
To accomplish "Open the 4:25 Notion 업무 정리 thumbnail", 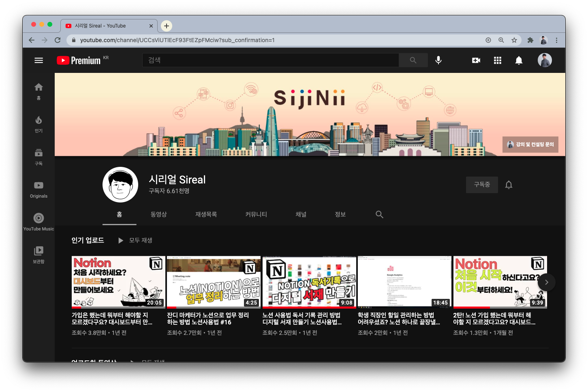I will (214, 282).
